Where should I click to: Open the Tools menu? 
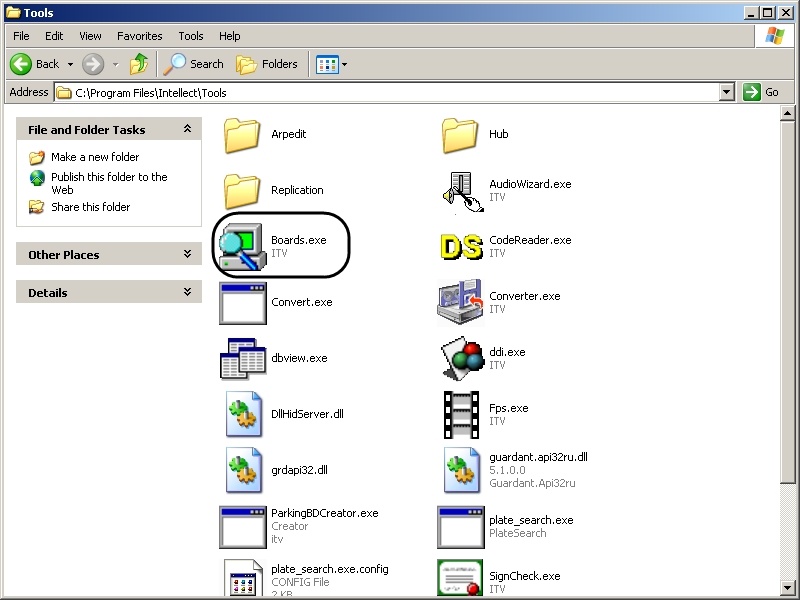(191, 36)
